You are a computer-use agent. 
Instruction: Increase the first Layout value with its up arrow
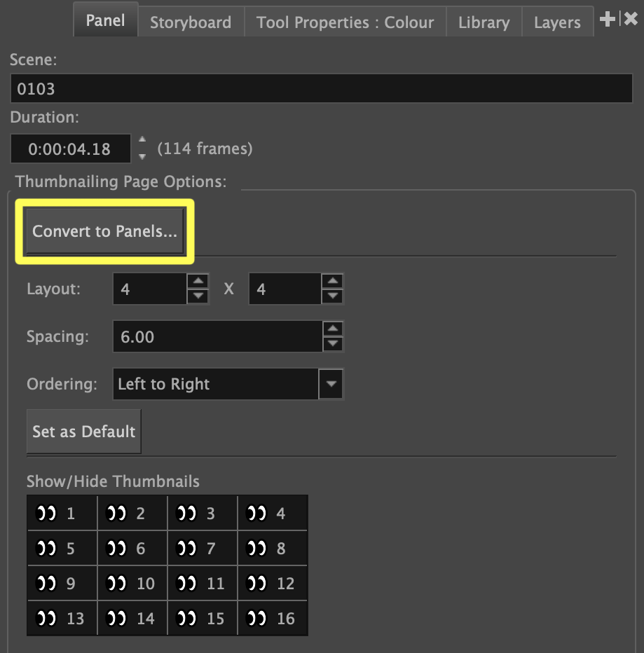tap(197, 280)
